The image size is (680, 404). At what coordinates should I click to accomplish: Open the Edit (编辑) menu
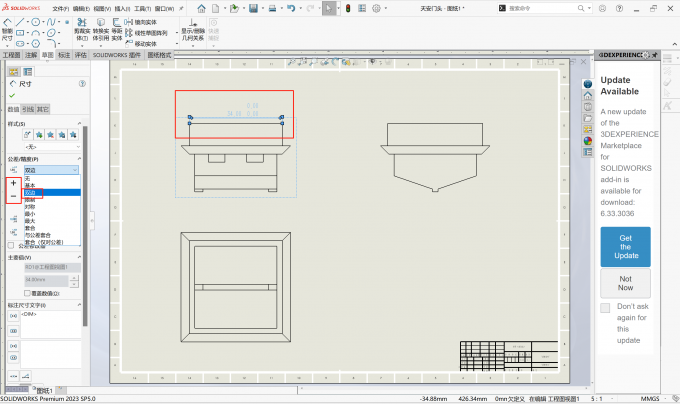click(x=81, y=9)
